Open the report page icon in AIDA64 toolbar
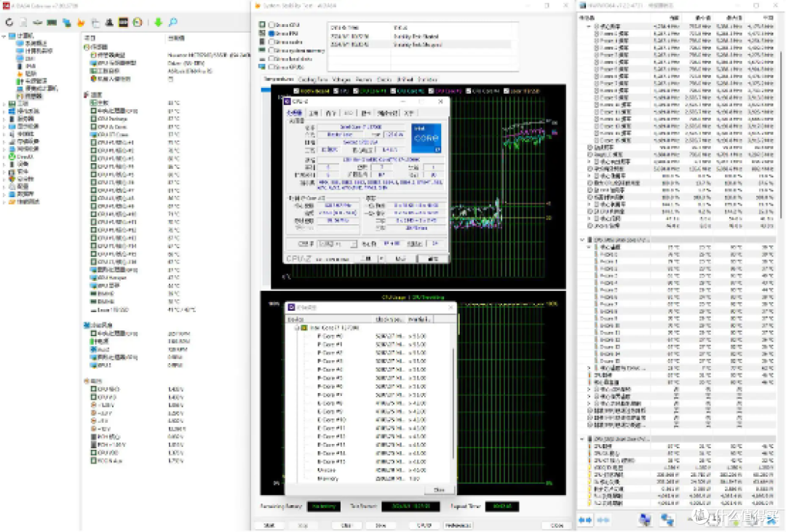This screenshot has width=786, height=532. coord(23,23)
